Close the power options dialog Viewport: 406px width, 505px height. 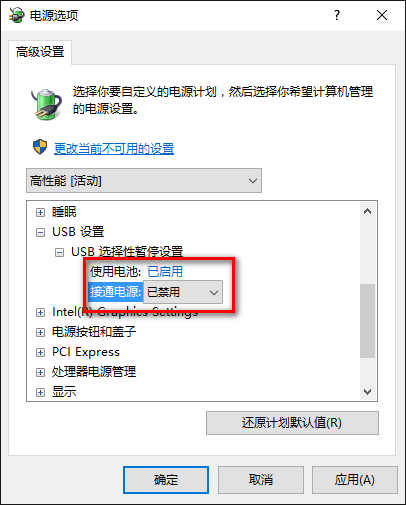382,15
